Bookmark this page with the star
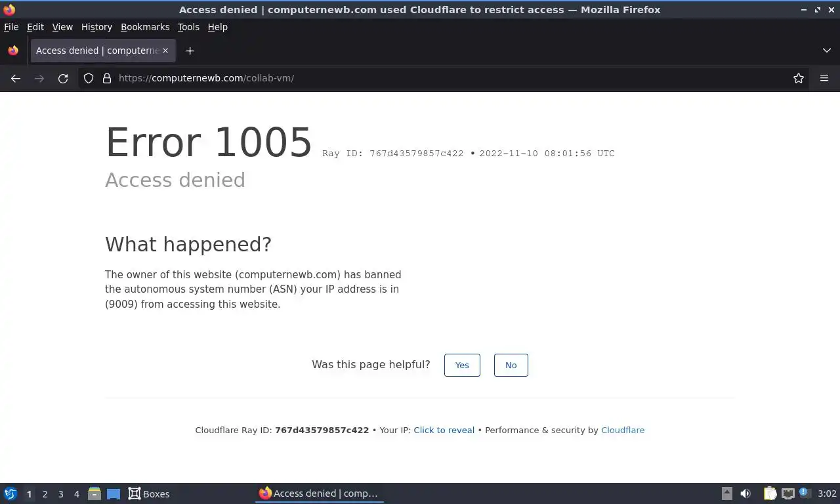 pyautogui.click(x=799, y=78)
